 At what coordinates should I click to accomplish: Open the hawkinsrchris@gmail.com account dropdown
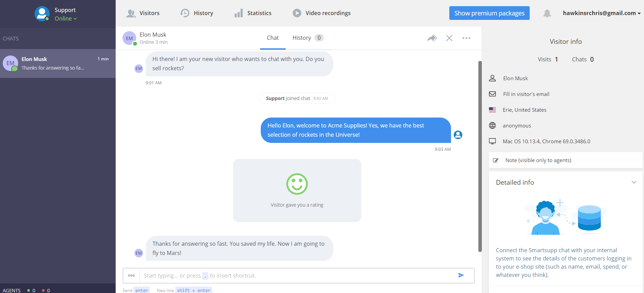coord(602,13)
